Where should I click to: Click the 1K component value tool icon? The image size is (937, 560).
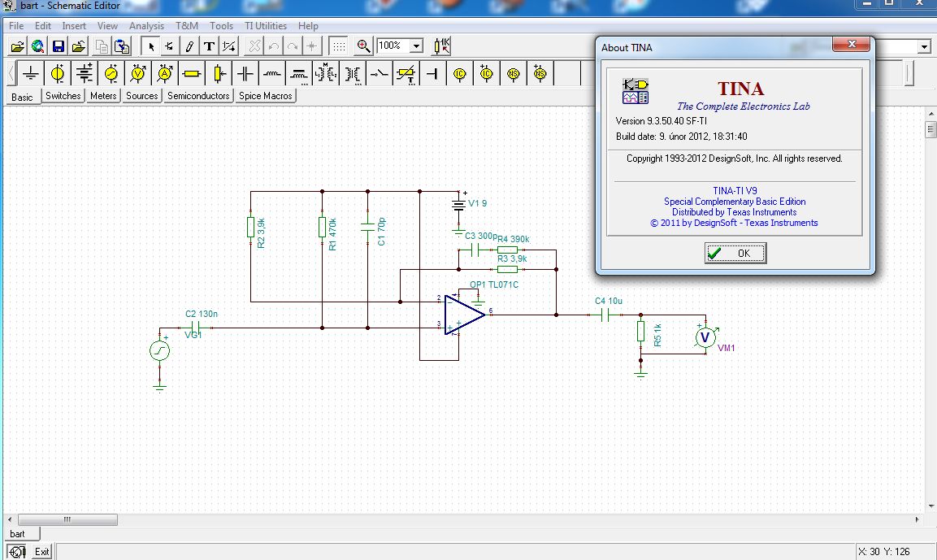tap(442, 46)
